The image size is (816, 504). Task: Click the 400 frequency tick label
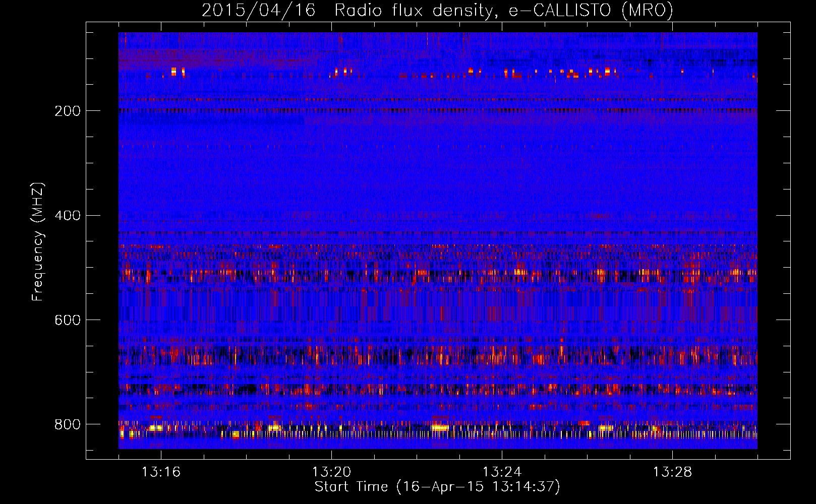(x=68, y=216)
